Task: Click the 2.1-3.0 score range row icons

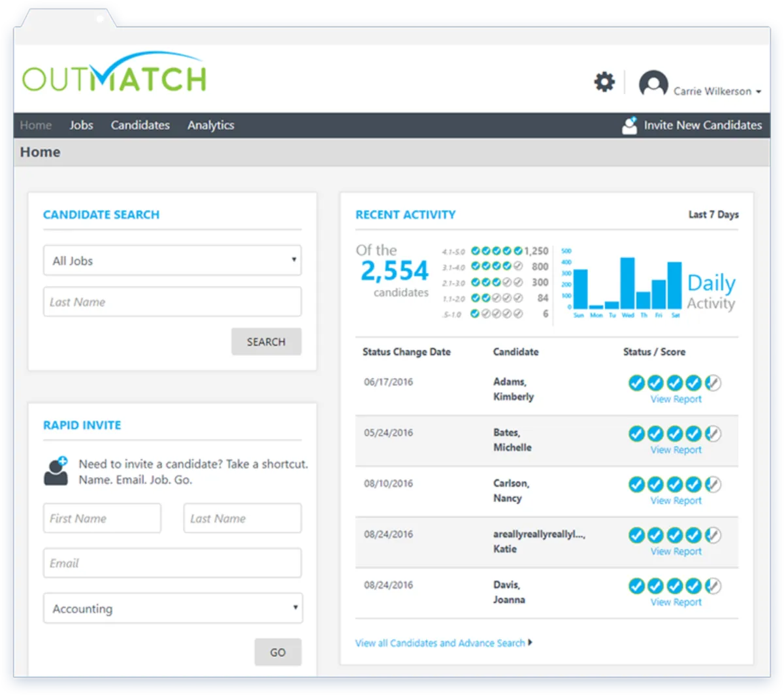Action: click(x=497, y=282)
